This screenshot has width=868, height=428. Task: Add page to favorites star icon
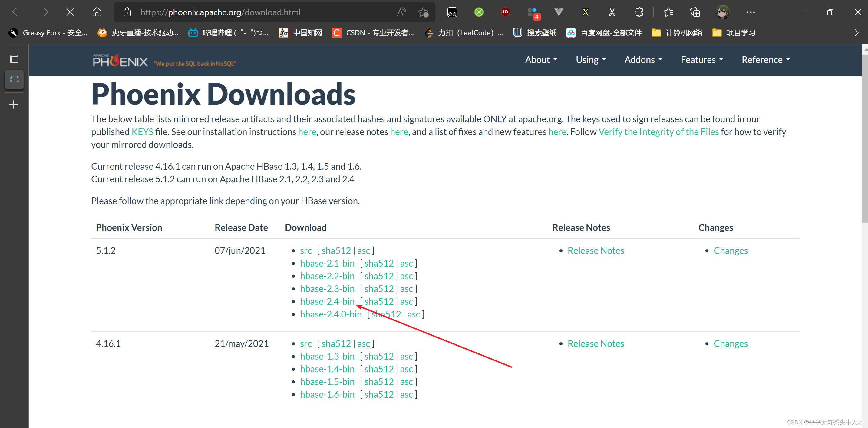(423, 12)
